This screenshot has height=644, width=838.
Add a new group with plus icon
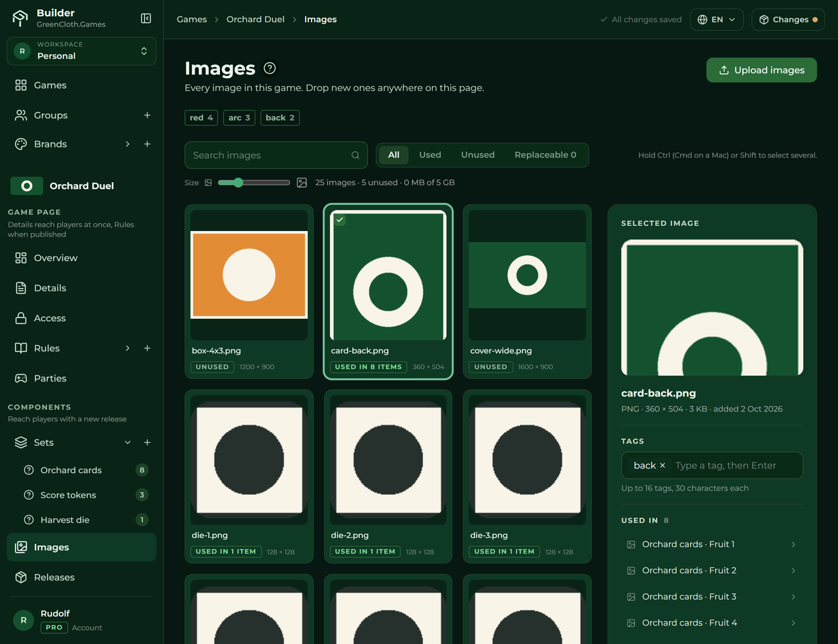147,115
